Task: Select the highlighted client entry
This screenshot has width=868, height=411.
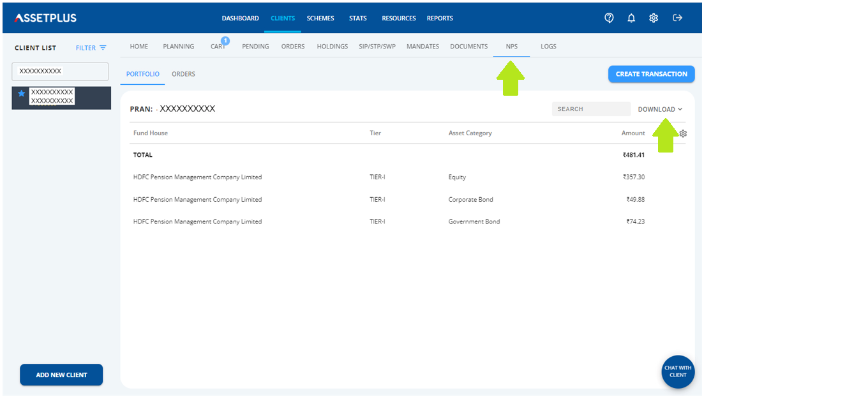Action: 61,98
